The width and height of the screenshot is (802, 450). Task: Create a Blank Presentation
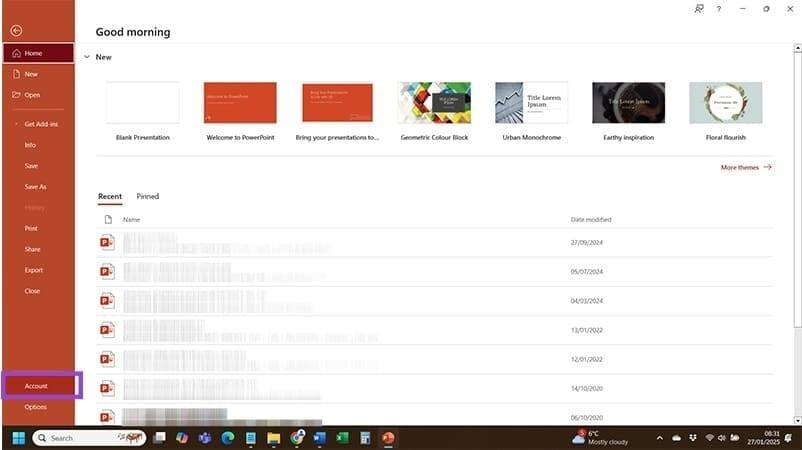(143, 111)
